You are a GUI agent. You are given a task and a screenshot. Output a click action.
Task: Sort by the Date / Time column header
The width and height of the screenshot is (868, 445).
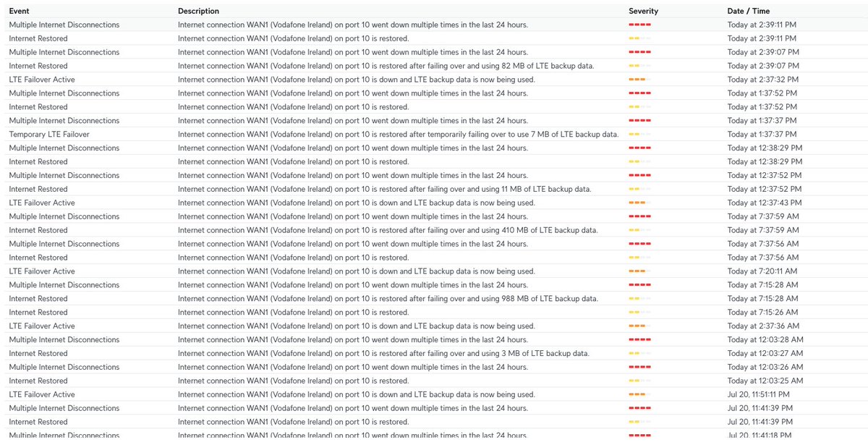(x=748, y=11)
